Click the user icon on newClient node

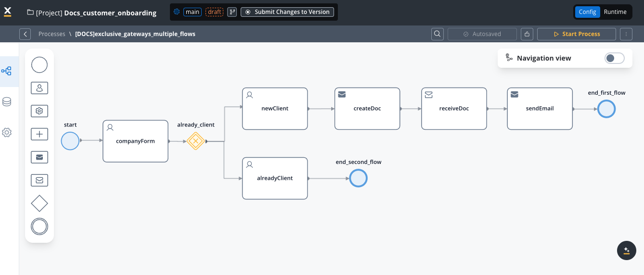[250, 95]
